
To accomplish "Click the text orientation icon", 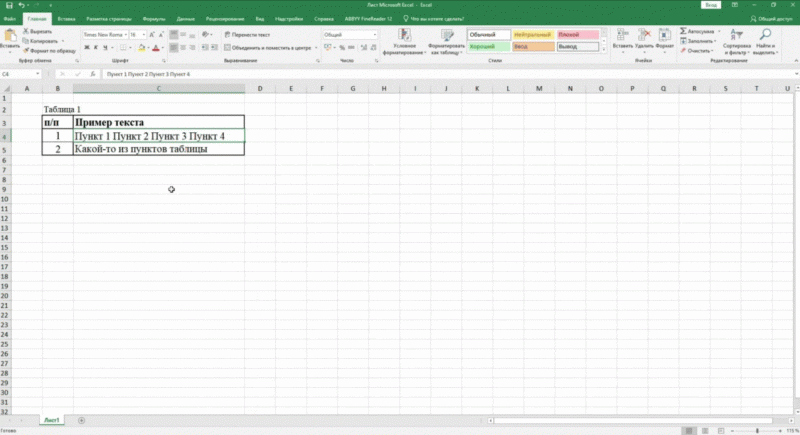I will pos(205,35).
